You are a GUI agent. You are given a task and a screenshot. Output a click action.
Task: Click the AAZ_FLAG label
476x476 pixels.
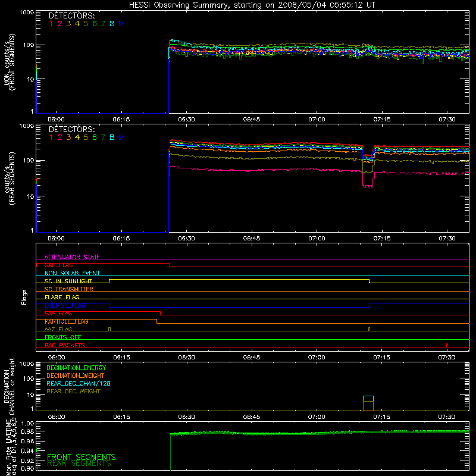click(x=58, y=329)
